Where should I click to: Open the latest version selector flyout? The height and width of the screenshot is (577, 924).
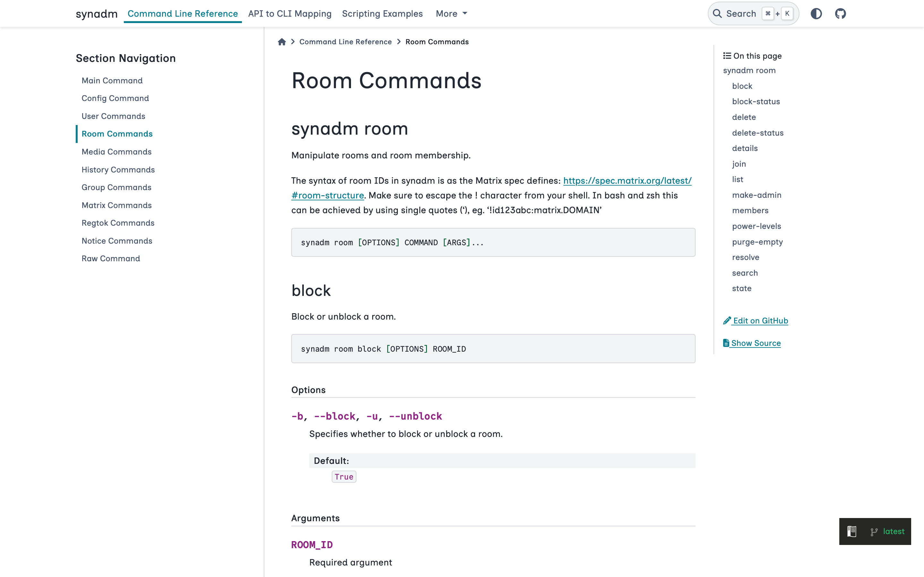(893, 531)
